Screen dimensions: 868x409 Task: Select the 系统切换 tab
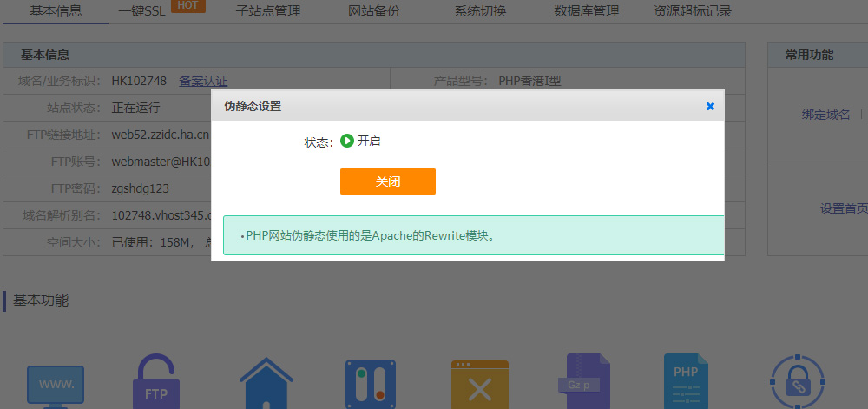[x=480, y=11]
